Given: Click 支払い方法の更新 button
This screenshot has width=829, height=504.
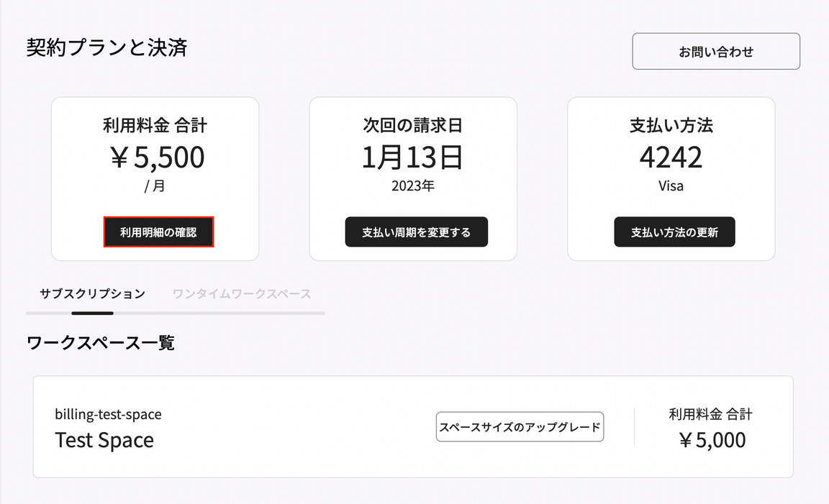Looking at the screenshot, I should pos(674,232).
